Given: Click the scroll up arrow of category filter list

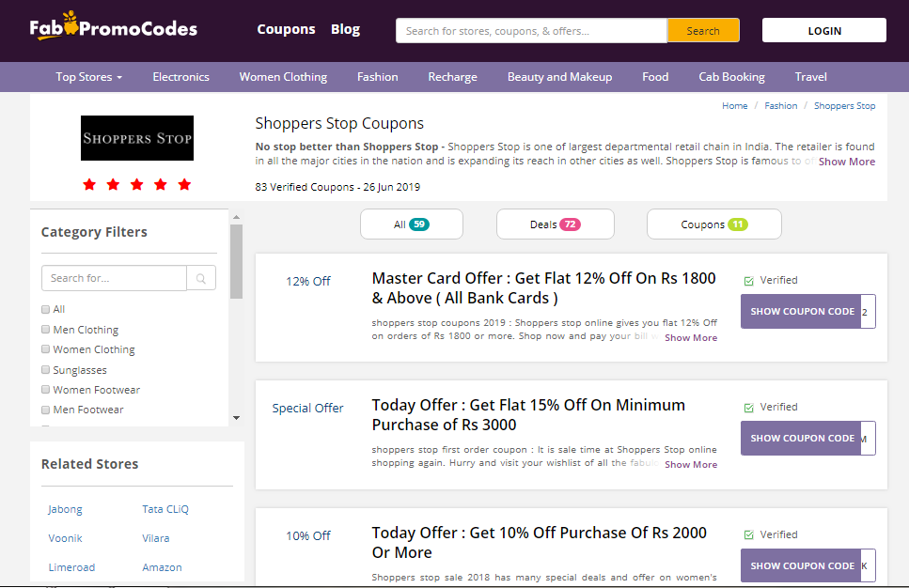Looking at the screenshot, I should click(x=236, y=217).
